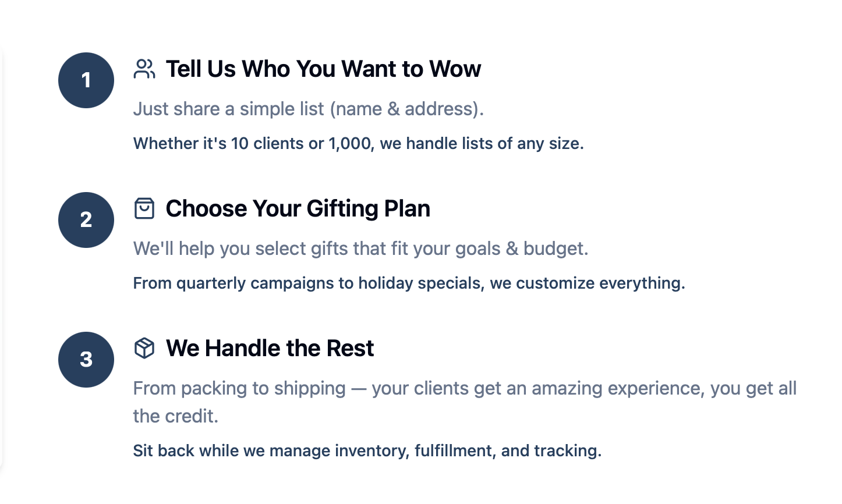Viewport: 842px width, 504px height.
Task: Click the "Choose Your Gifting Plan" heading
Action: click(298, 208)
